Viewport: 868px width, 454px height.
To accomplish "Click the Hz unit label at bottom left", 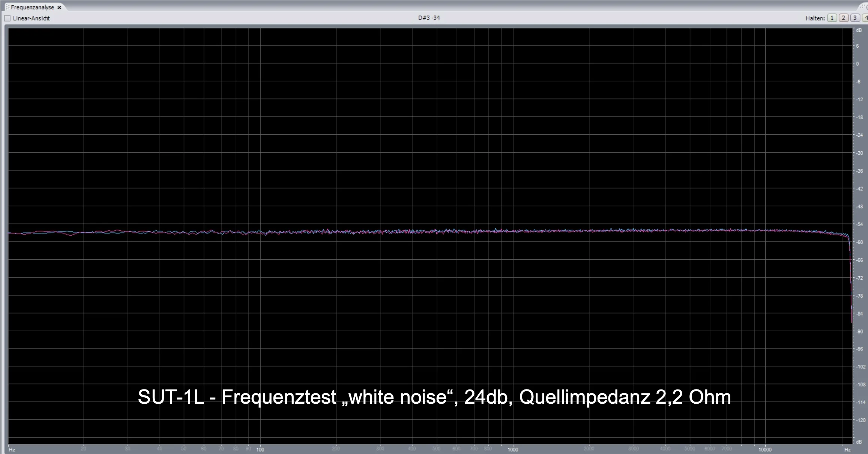I will 12,449.
